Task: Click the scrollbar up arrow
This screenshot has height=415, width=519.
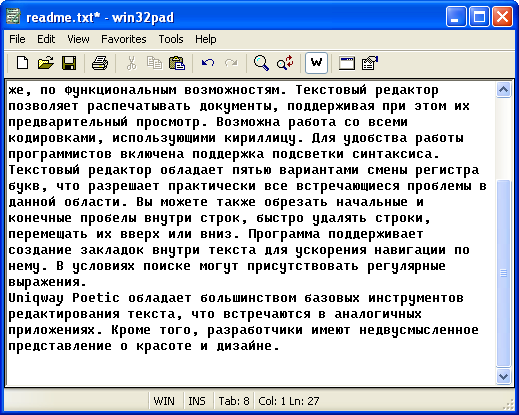Action: [503, 90]
